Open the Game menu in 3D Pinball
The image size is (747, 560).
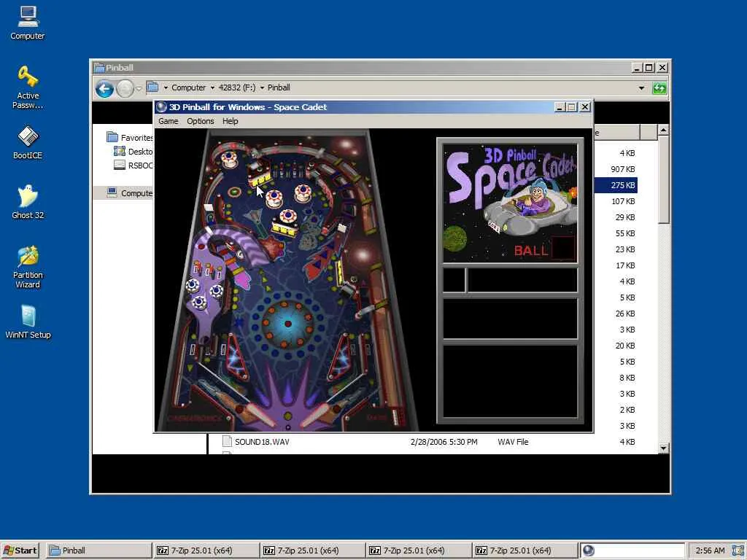[169, 121]
